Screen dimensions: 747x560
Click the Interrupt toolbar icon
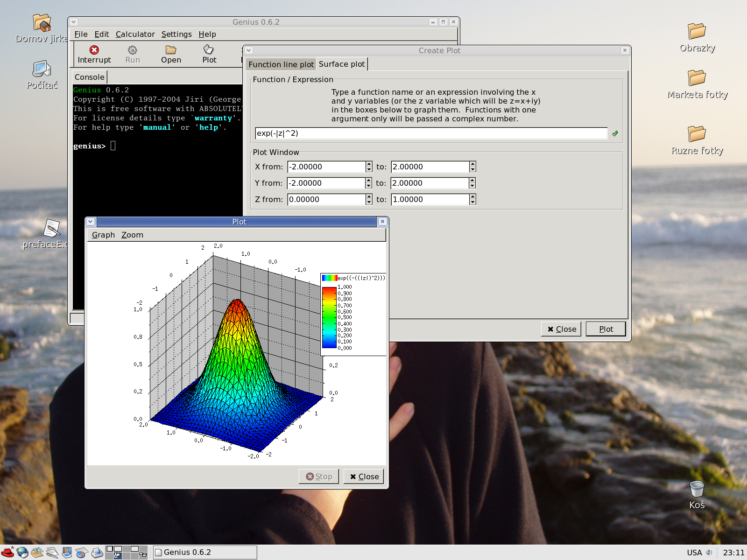coord(94,50)
